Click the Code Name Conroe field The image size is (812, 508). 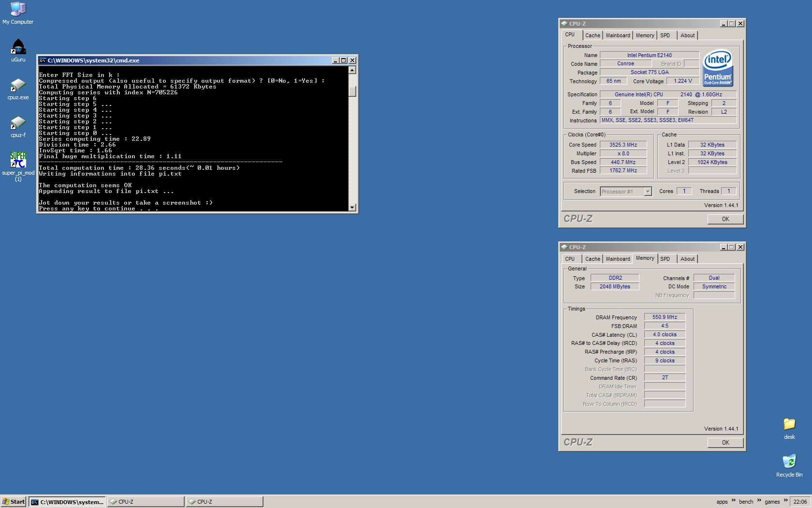click(x=625, y=63)
